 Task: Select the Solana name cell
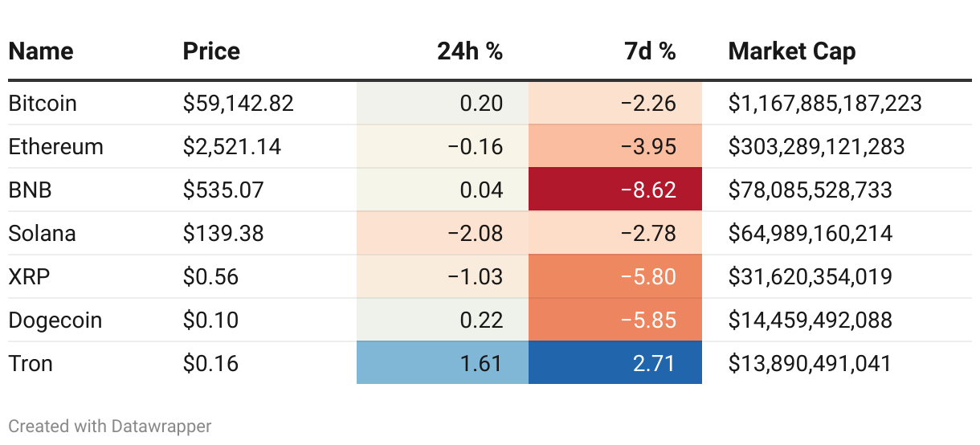[43, 233]
